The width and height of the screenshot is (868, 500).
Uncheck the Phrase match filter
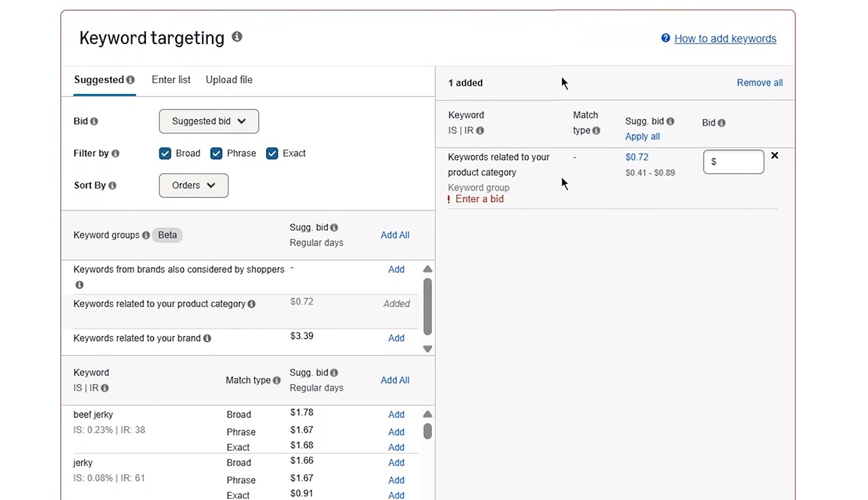point(216,153)
